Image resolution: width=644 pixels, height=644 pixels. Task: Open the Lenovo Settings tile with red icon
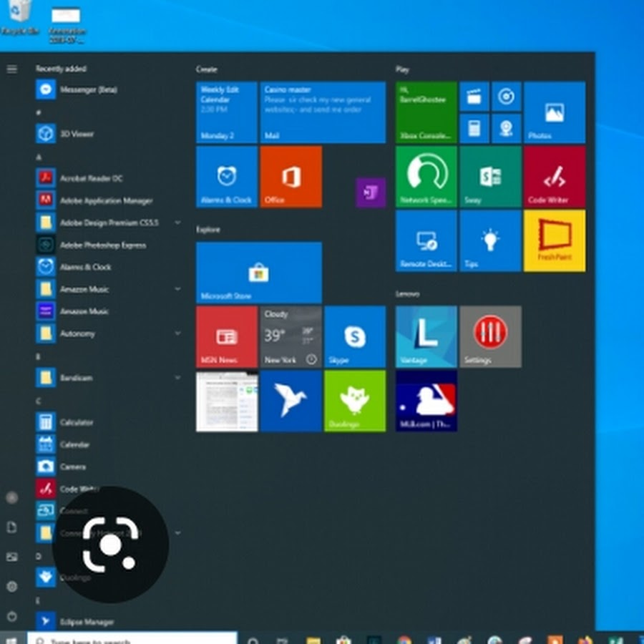pyautogui.click(x=490, y=336)
